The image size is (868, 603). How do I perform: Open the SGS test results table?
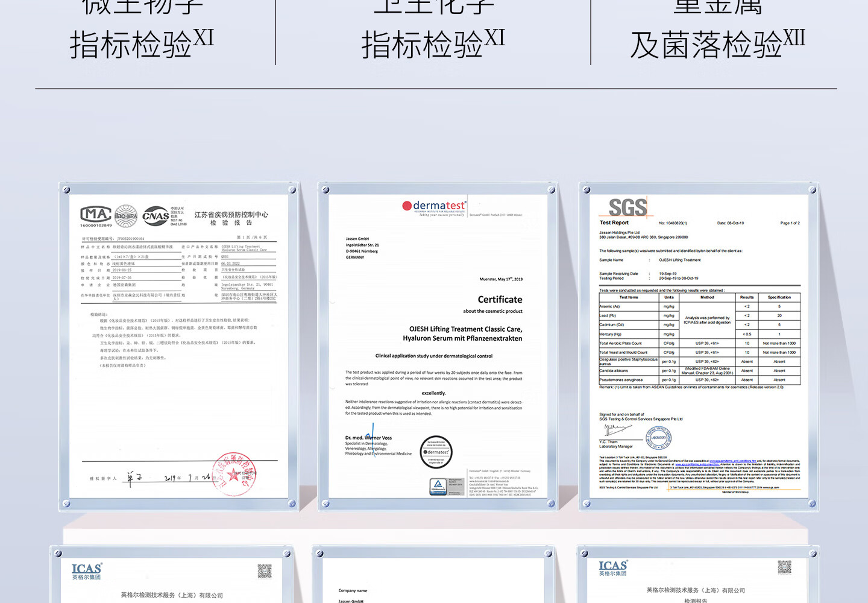(x=699, y=339)
